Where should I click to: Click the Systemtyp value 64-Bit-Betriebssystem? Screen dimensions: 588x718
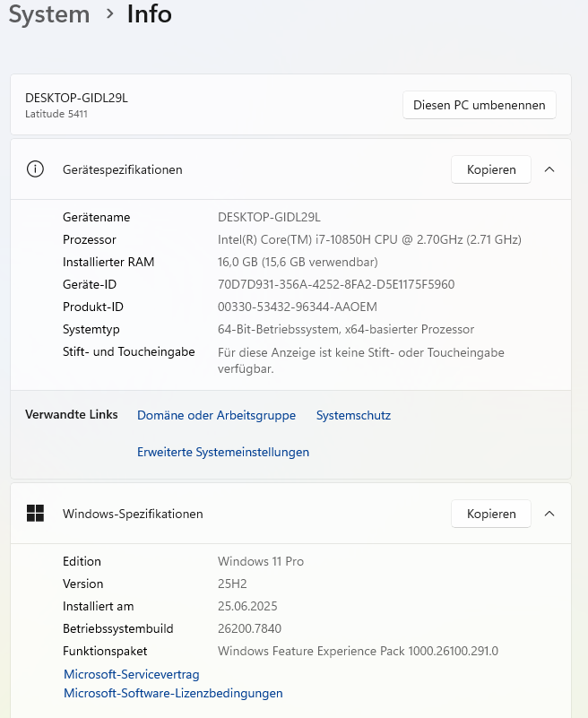346,329
